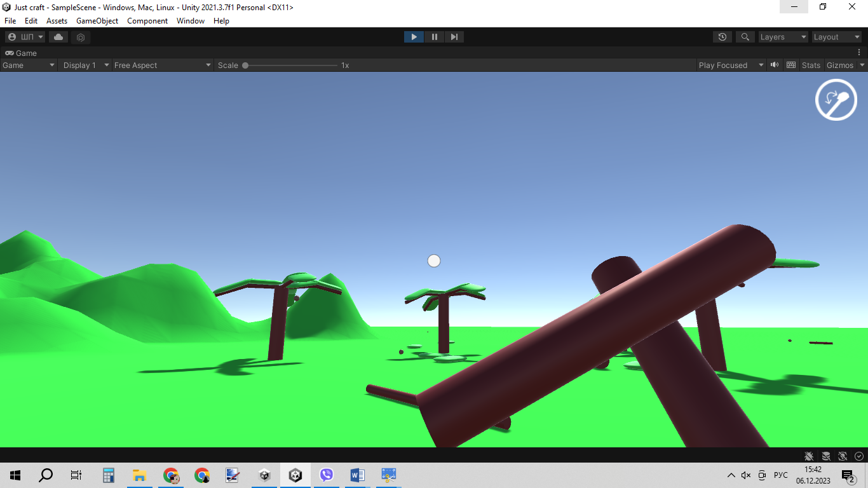Click the white crosshair dot in the game
The image size is (868, 488).
434,261
